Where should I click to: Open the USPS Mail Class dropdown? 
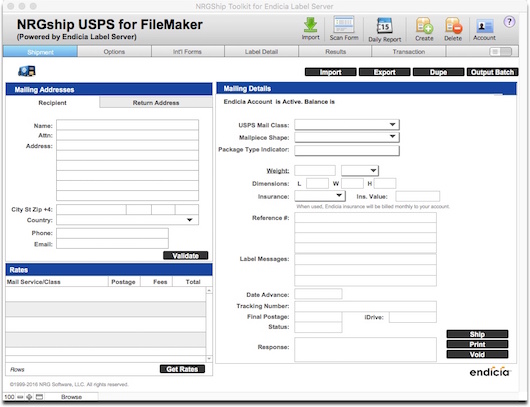(347, 125)
